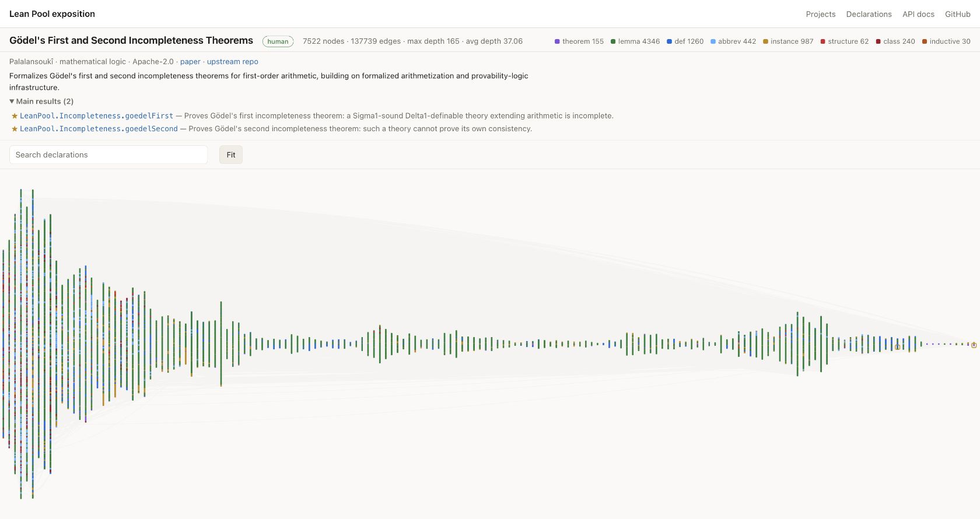
Task: Open the Projects nav item
Action: pyautogui.click(x=821, y=14)
